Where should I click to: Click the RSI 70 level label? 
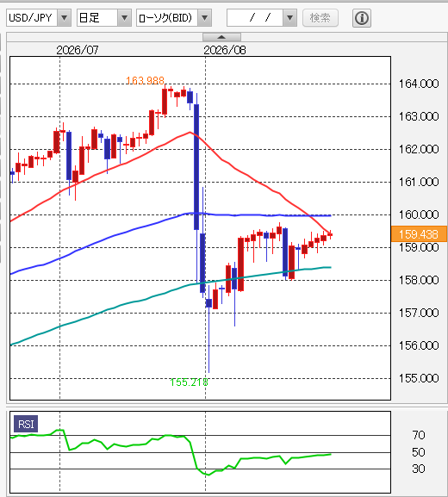[419, 435]
